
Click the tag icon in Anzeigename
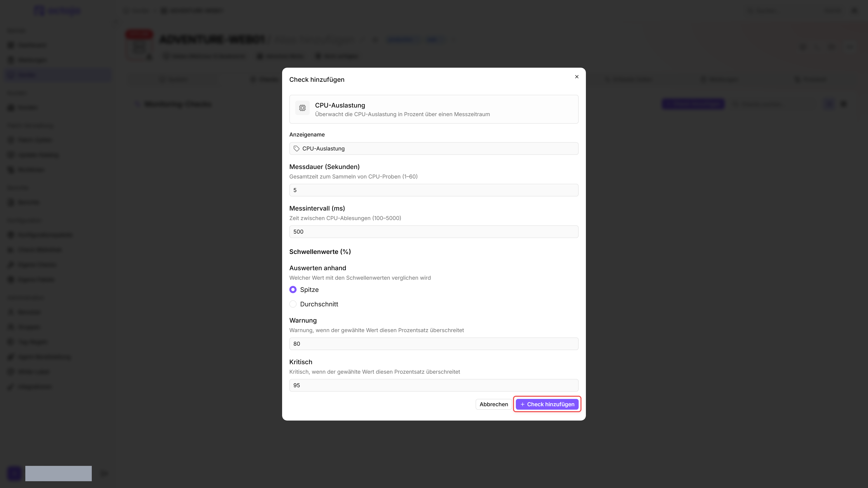click(297, 148)
